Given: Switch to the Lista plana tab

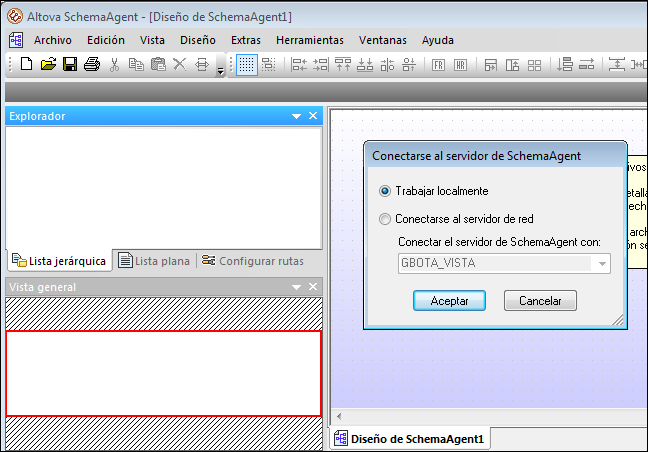Looking at the screenshot, I should 154,261.
